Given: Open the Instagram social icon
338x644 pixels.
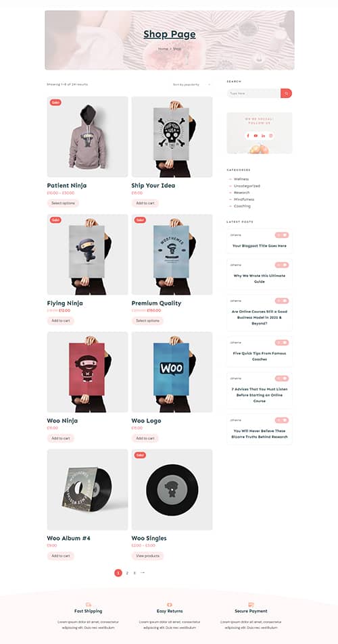Looking at the screenshot, I should point(271,136).
